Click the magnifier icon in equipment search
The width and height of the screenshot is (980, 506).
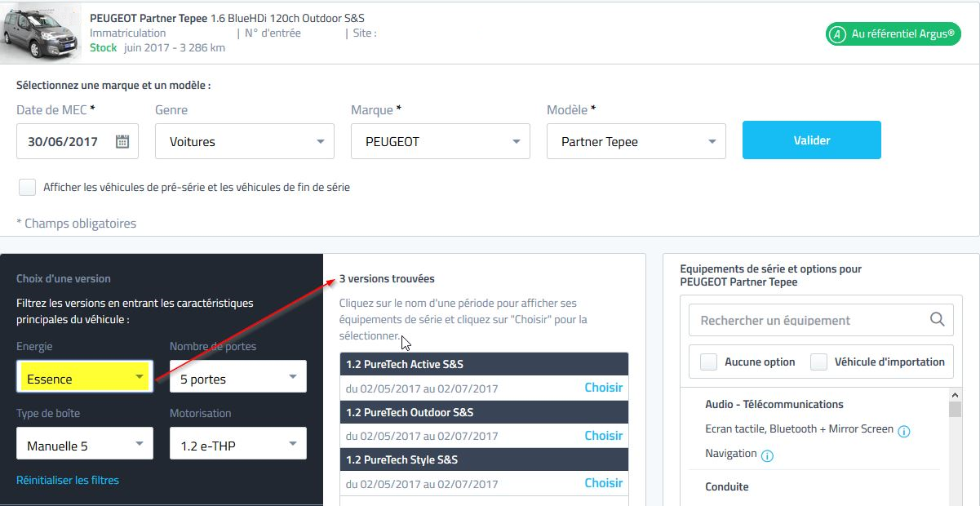938,319
